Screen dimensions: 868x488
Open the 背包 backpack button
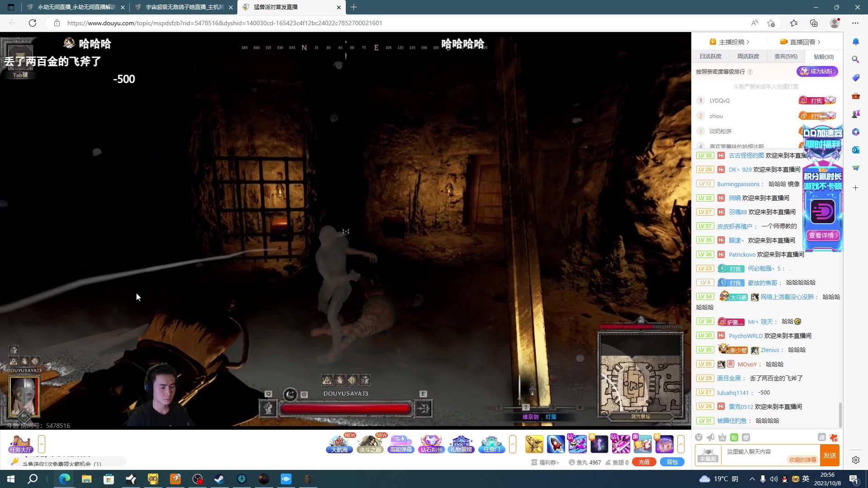coord(672,462)
